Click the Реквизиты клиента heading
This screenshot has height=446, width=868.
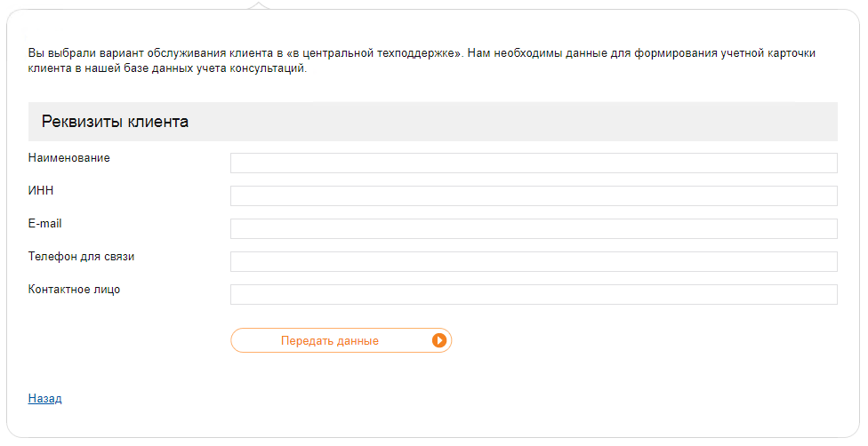[115, 121]
